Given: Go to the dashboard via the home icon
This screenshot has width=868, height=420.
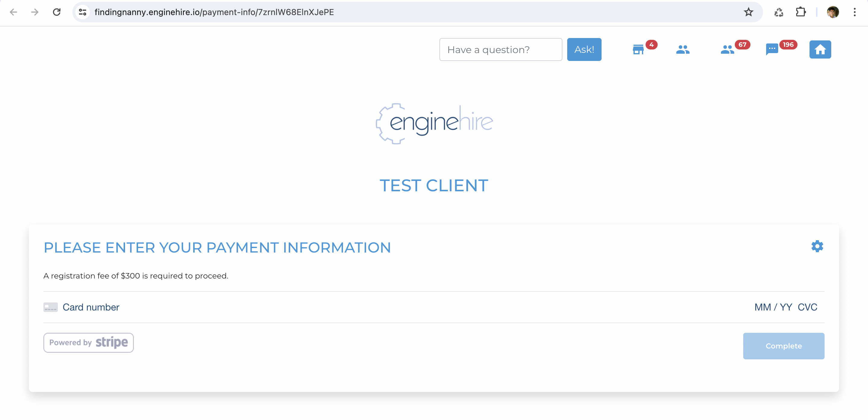Looking at the screenshot, I should point(820,49).
